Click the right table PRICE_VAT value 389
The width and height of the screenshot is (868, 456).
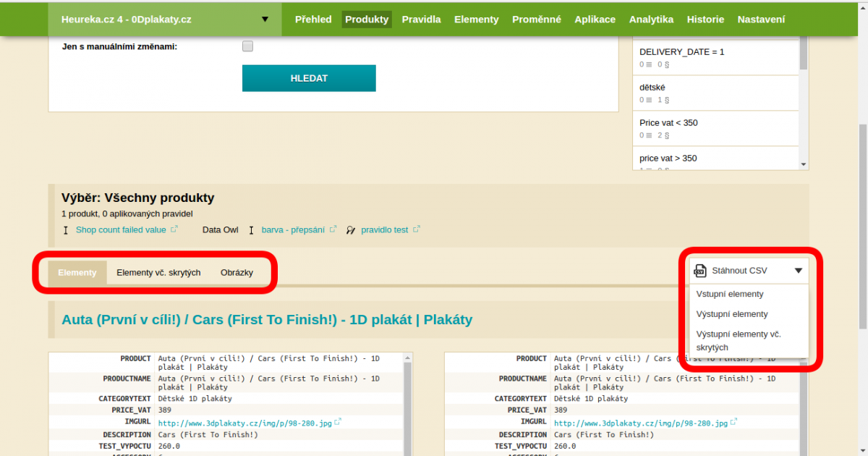pyautogui.click(x=561, y=410)
